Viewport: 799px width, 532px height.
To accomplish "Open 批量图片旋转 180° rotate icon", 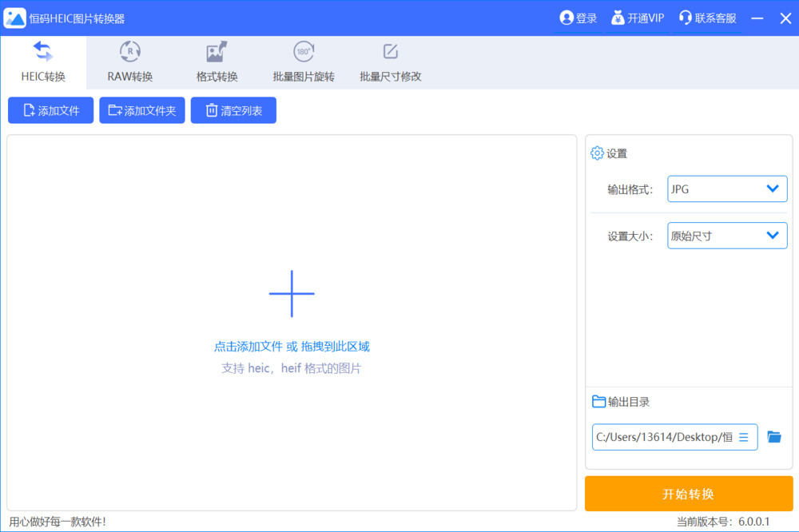I will 303,53.
